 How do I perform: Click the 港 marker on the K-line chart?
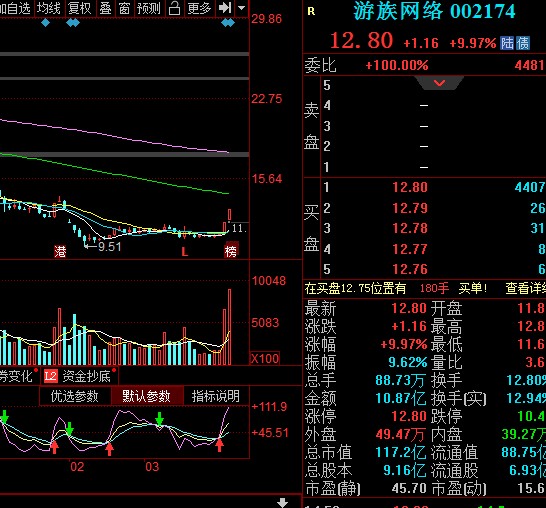(60, 251)
